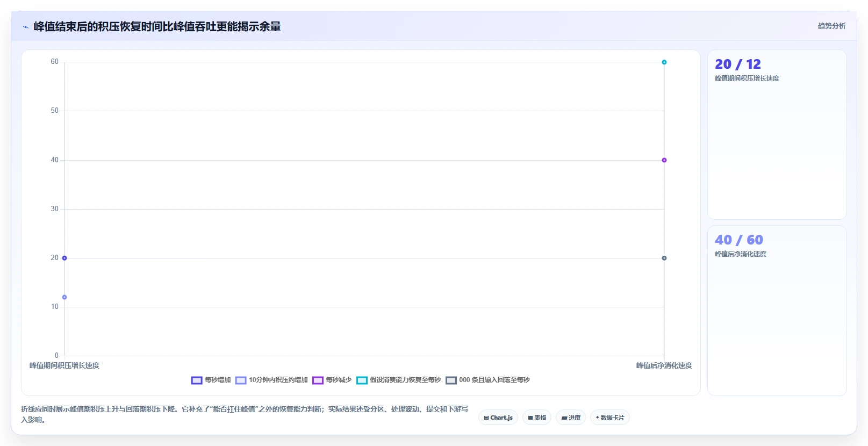The height and width of the screenshot is (446, 868).
Task: Select the light blue data point at 12
Action: coord(64,297)
